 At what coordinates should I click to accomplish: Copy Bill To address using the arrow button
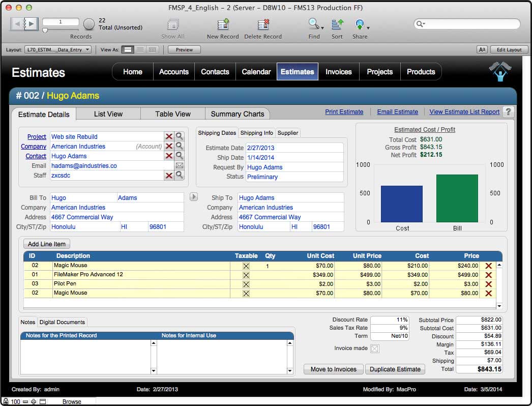click(193, 197)
